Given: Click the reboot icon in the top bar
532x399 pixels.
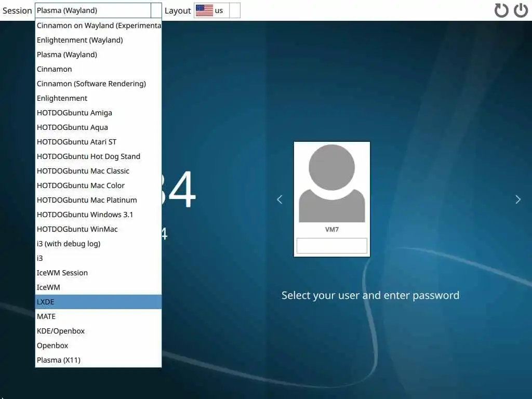Looking at the screenshot, I should 501,10.
